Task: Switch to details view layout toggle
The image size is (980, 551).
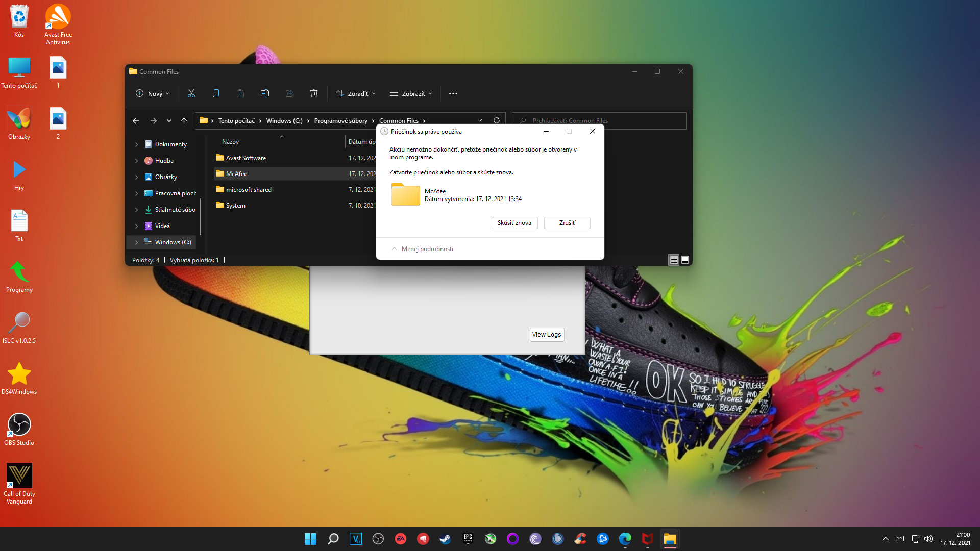Action: 674,260
